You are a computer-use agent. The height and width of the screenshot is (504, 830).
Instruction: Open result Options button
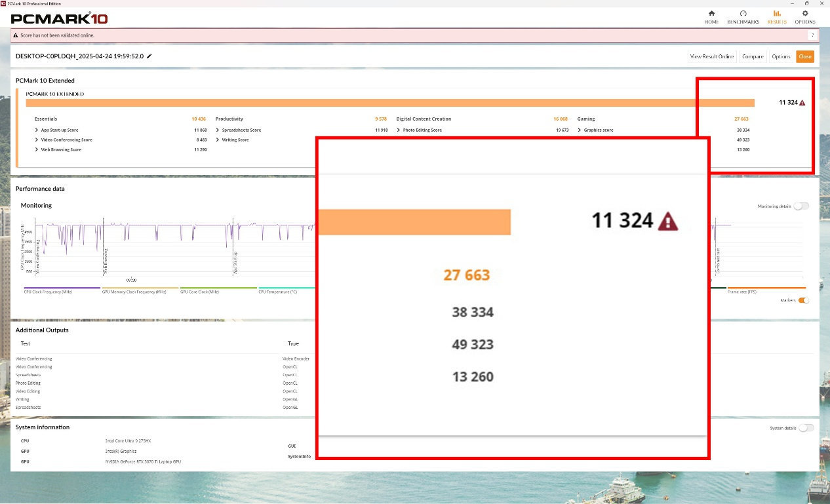click(x=781, y=56)
